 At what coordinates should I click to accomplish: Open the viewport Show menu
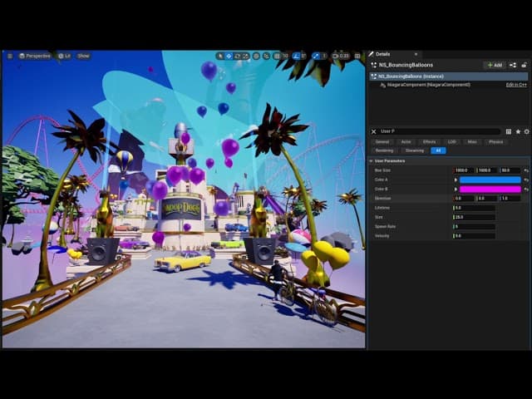[x=83, y=56]
